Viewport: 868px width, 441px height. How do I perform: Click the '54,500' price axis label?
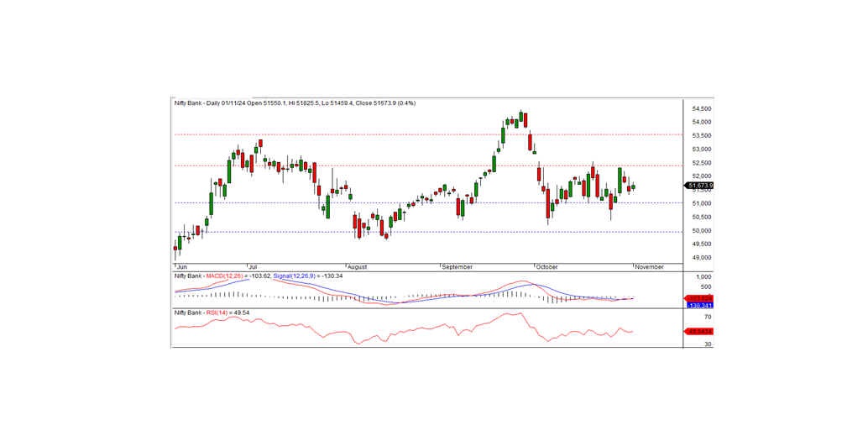coord(702,108)
